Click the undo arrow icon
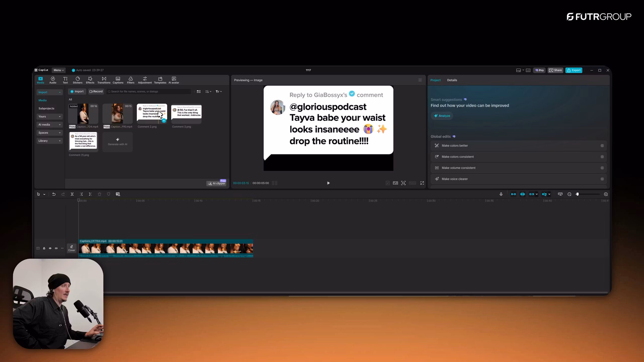Screen dimensions: 644x362 pos(54,194)
